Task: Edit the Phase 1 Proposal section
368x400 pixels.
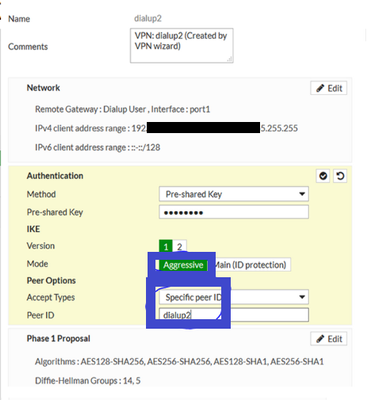Action: click(x=329, y=339)
